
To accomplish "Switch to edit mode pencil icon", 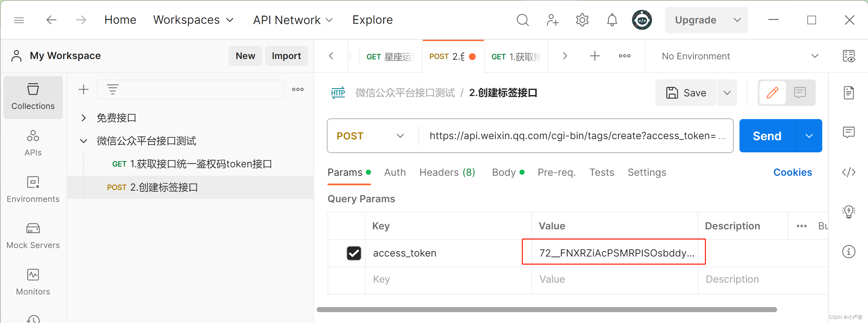I will pyautogui.click(x=772, y=93).
